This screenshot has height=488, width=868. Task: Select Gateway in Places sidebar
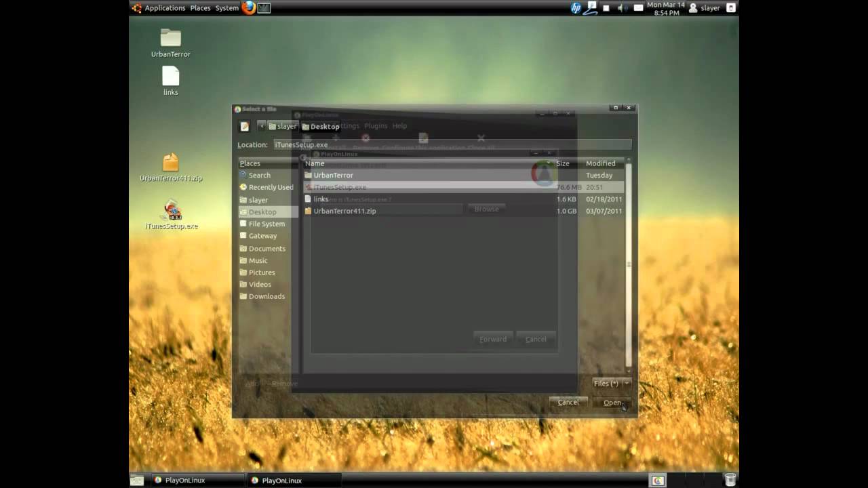coord(268,236)
